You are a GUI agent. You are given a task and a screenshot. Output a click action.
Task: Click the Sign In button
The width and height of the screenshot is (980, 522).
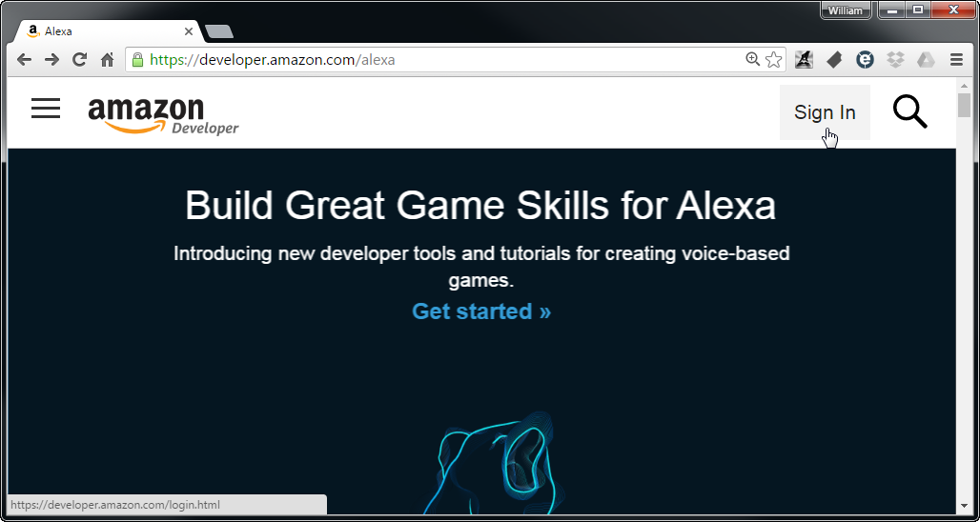click(x=825, y=112)
